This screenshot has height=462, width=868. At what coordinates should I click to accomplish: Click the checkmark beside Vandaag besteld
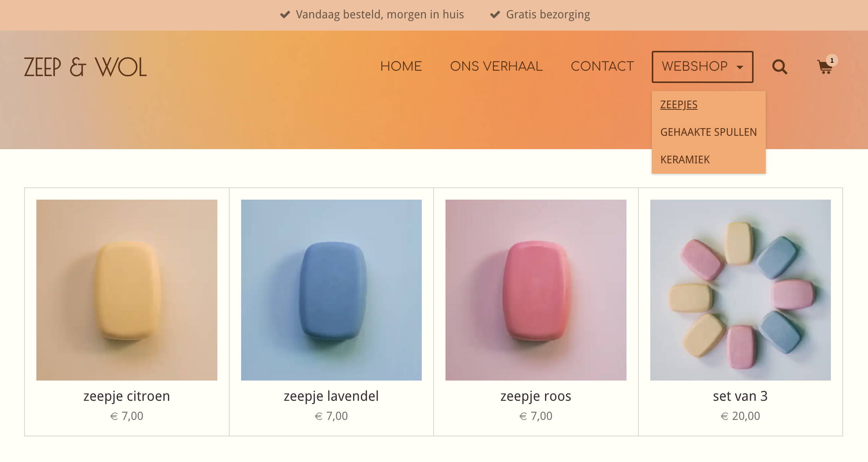point(285,15)
